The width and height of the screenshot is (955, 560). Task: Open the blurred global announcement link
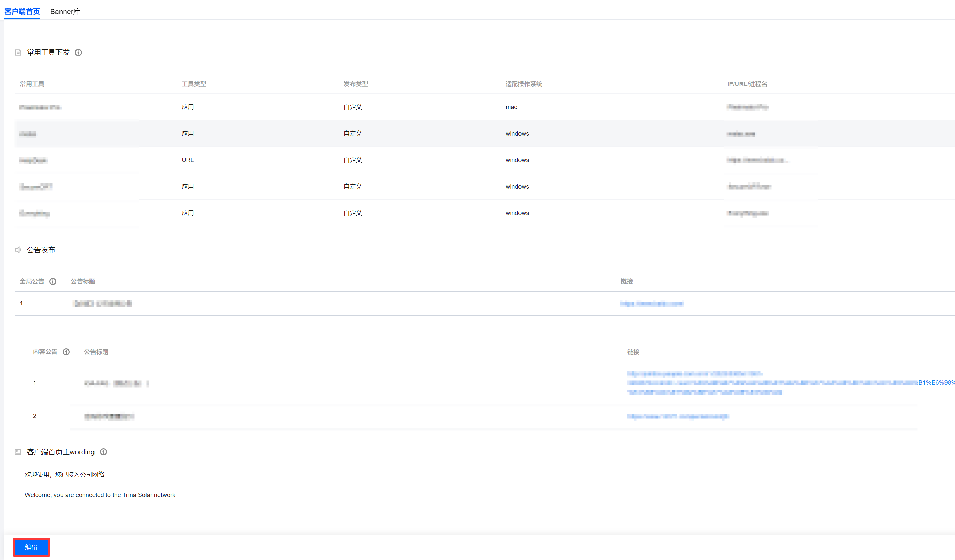point(652,303)
